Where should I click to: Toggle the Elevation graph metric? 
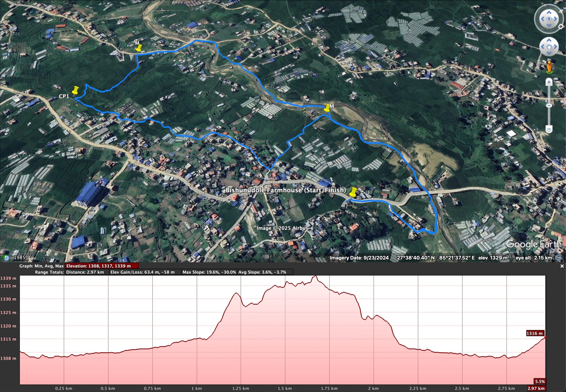[101, 266]
